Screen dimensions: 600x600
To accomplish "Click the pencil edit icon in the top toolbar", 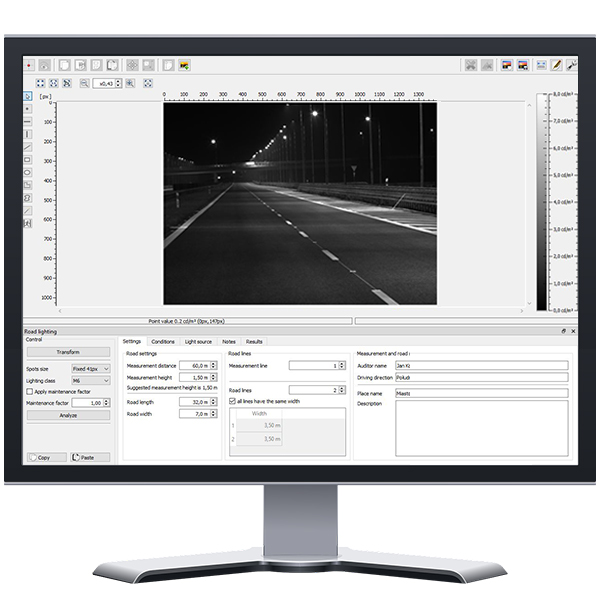I will pos(556,65).
